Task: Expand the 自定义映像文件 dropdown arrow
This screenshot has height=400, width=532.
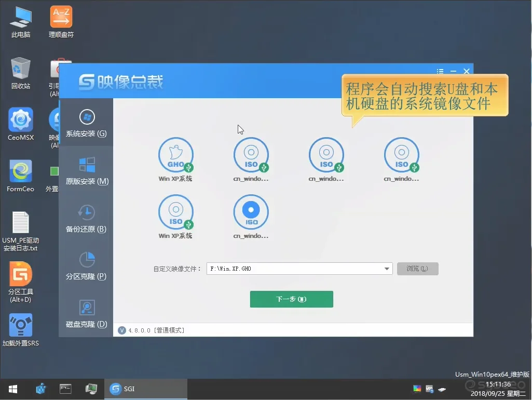Action: pos(387,269)
